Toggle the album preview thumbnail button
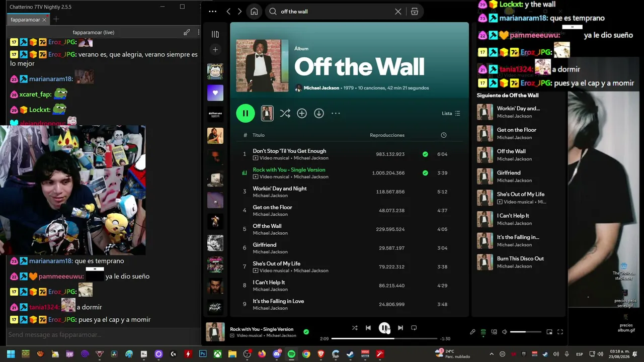This screenshot has height=362, width=644. [267, 113]
